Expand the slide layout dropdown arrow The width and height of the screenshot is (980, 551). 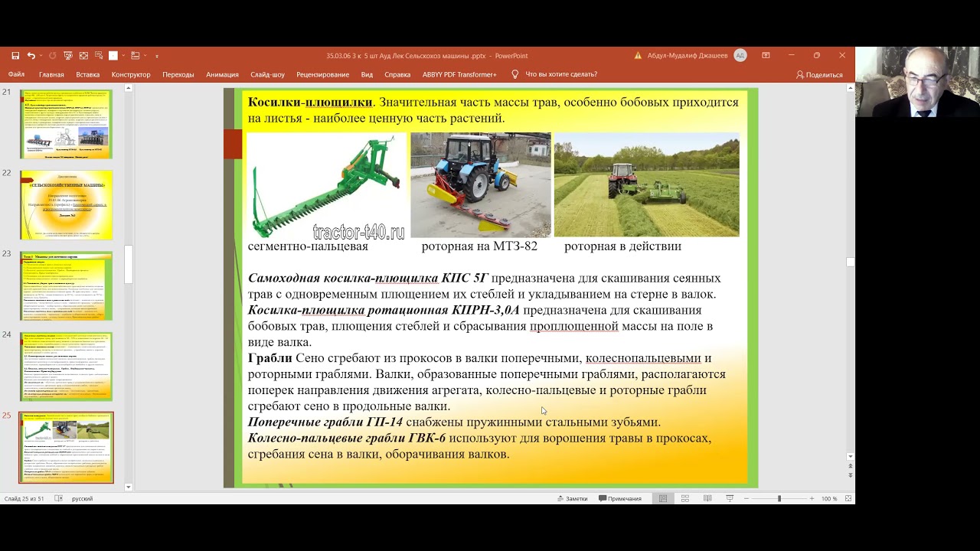tap(145, 56)
